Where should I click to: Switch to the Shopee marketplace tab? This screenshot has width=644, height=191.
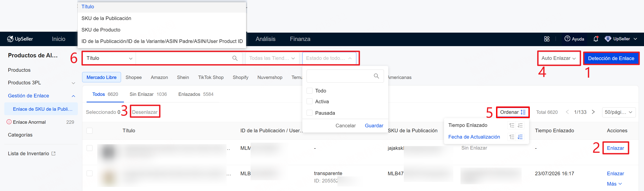(133, 77)
